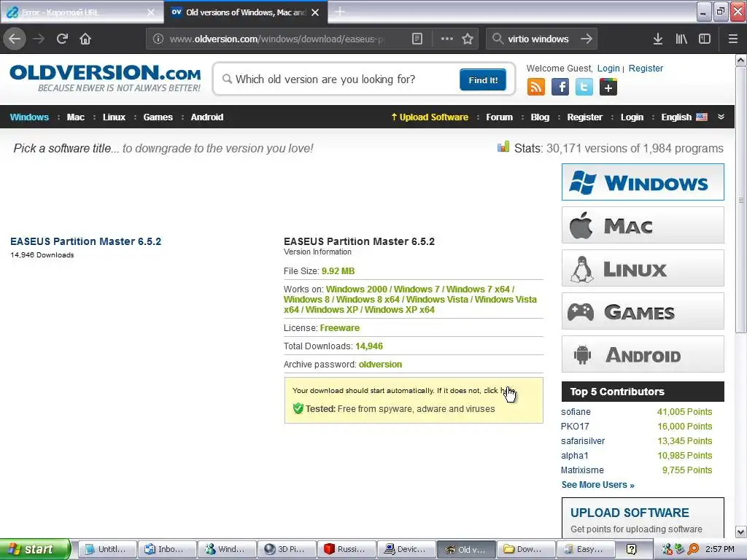The width and height of the screenshot is (747, 560).
Task: Open the Android category banner in sidebar
Action: point(643,354)
